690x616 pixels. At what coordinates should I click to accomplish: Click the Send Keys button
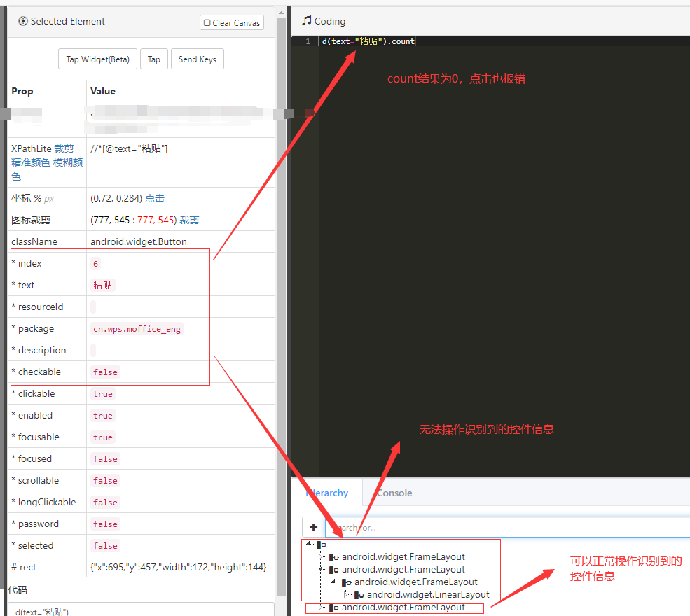coord(197,59)
